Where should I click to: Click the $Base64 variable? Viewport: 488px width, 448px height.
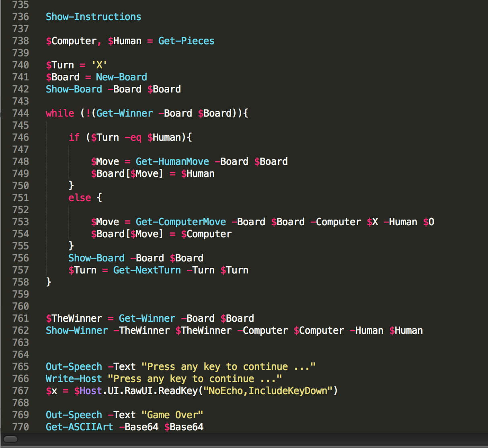pyautogui.click(x=184, y=427)
